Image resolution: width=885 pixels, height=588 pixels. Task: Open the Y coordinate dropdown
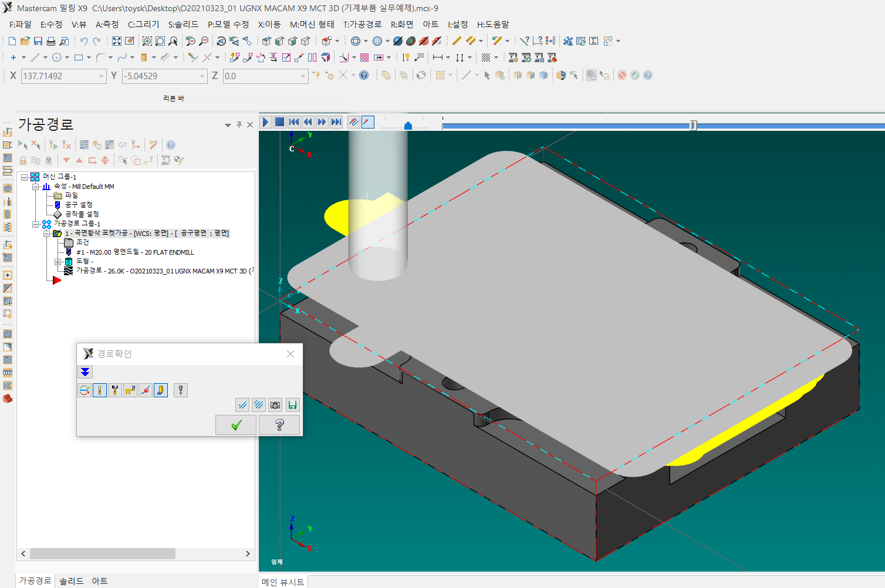click(202, 76)
